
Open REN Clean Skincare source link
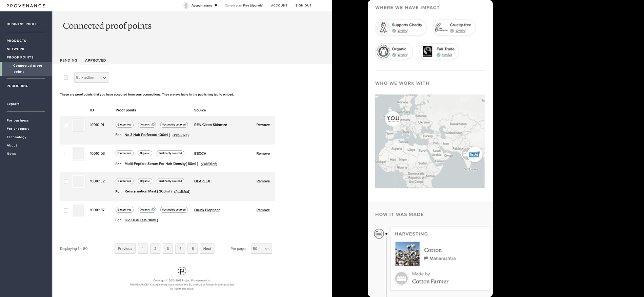pos(210,125)
